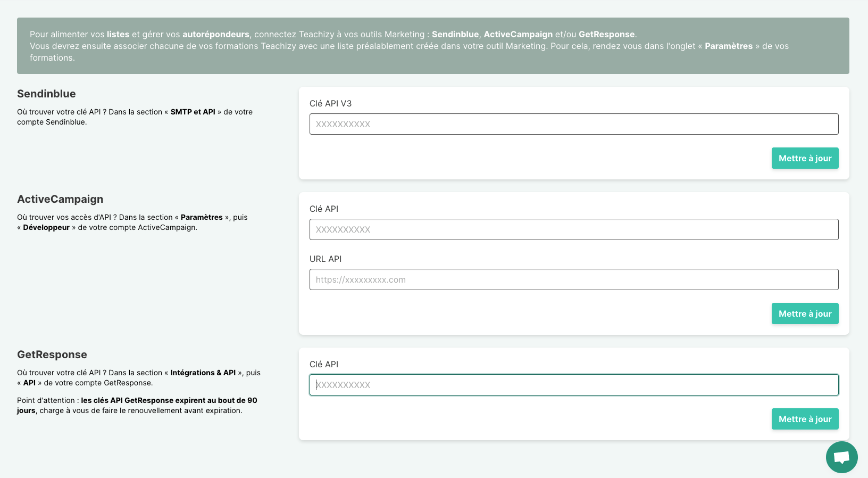868x478 pixels.
Task: Select the GetResponse section heading
Action: [x=52, y=355]
